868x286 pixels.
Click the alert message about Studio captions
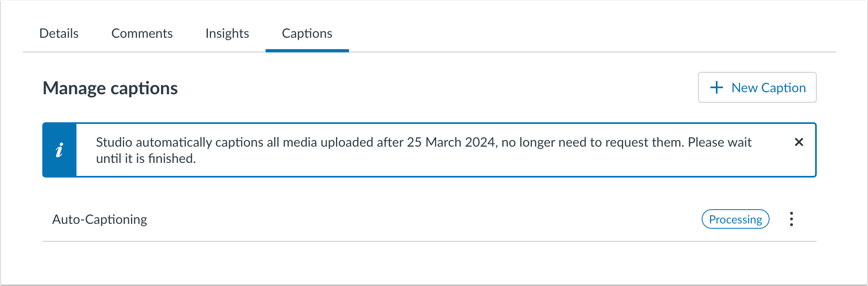point(309,143)
